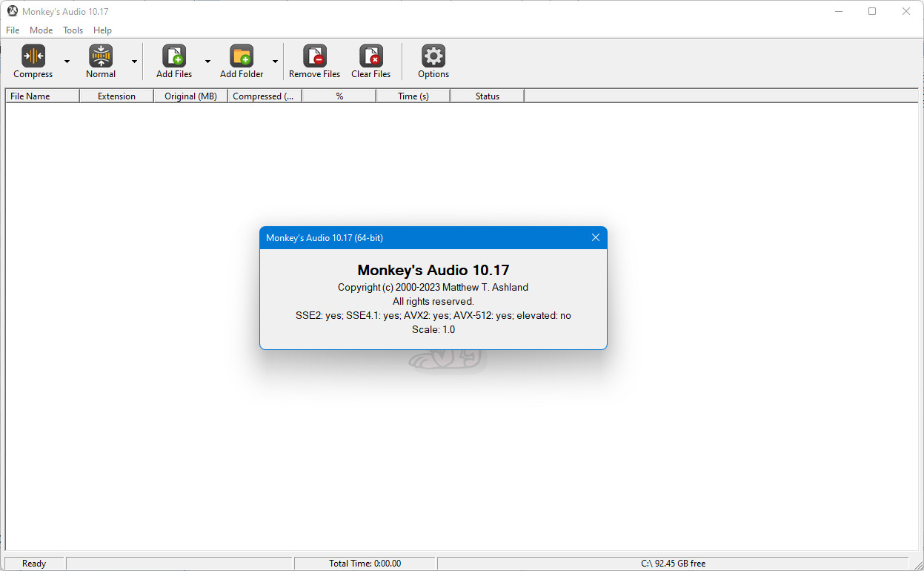Minimize the Monkey's Audio main window
The height and width of the screenshot is (571, 924).
pos(839,11)
